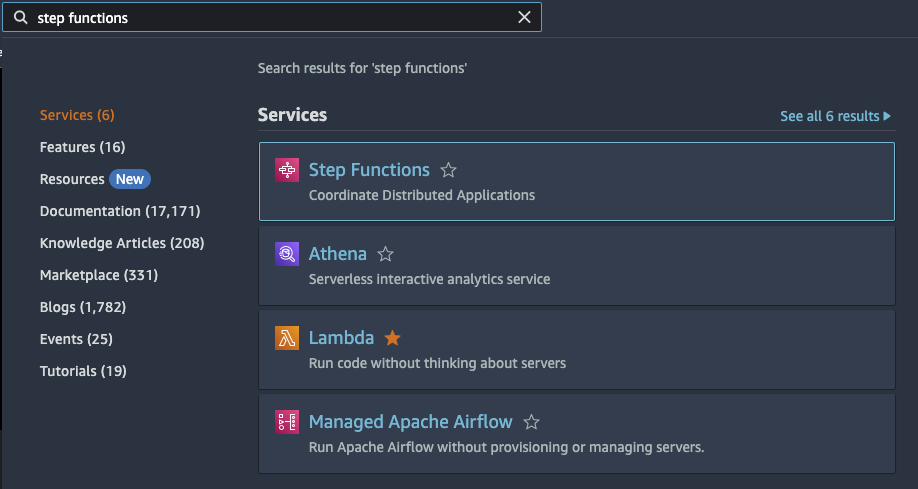The width and height of the screenshot is (918, 489).
Task: Unfavorite Lambda using the orange star
Action: pyautogui.click(x=393, y=338)
